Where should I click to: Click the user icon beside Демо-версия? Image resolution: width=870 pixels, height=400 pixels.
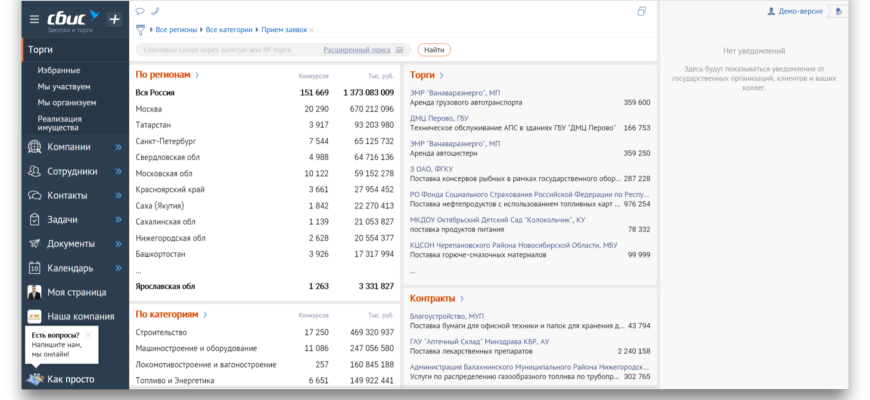(x=771, y=11)
